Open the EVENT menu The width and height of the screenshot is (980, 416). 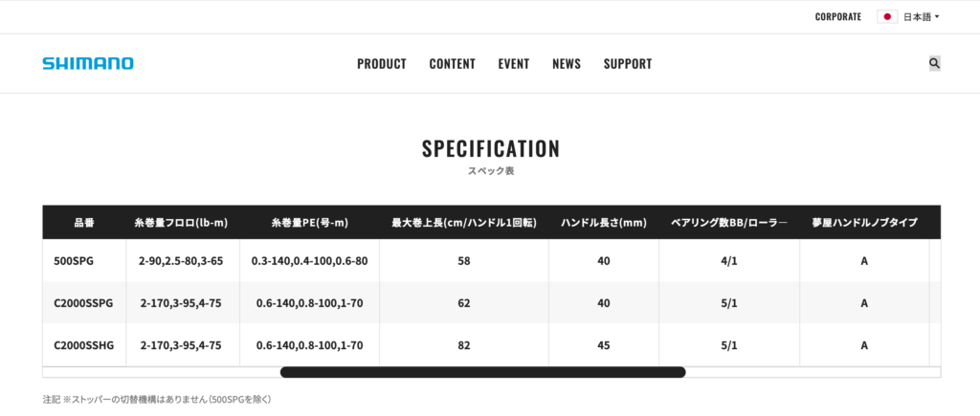(514, 64)
